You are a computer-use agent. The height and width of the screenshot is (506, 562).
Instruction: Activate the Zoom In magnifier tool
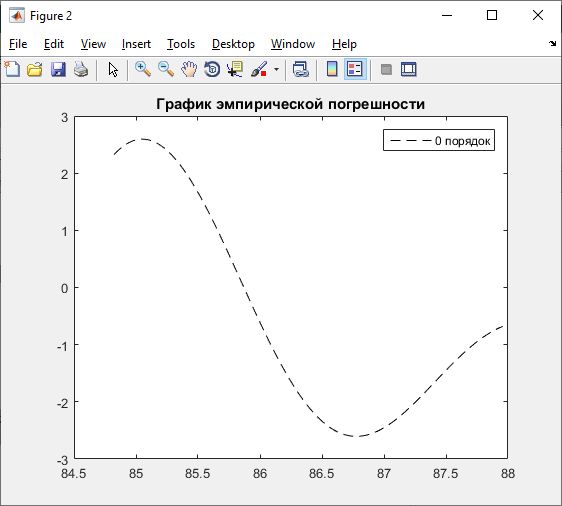coord(143,69)
